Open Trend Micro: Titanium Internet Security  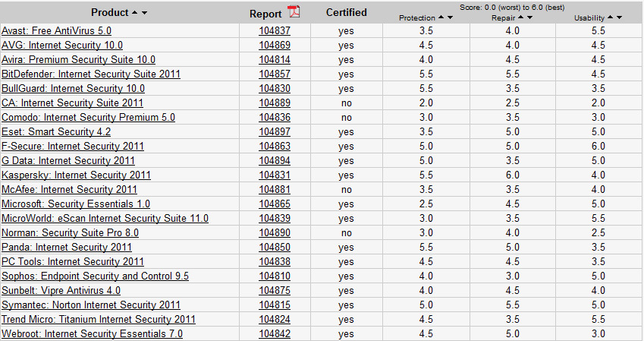(x=98, y=319)
